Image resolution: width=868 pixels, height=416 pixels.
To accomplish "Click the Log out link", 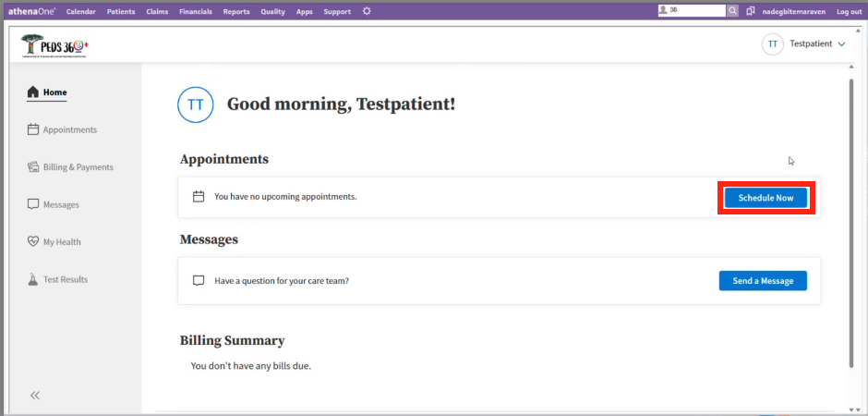I will pyautogui.click(x=849, y=12).
